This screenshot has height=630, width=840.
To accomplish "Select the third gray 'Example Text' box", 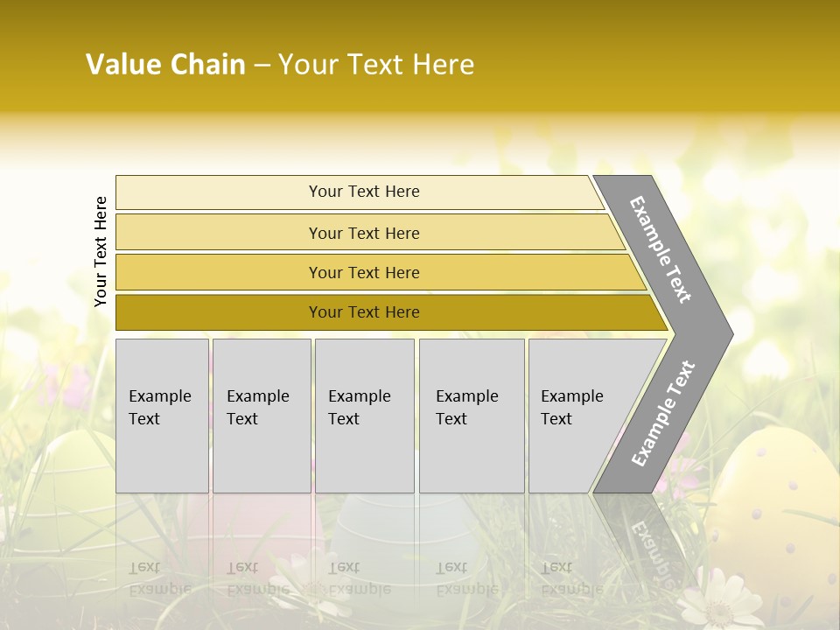I will tap(363, 415).
